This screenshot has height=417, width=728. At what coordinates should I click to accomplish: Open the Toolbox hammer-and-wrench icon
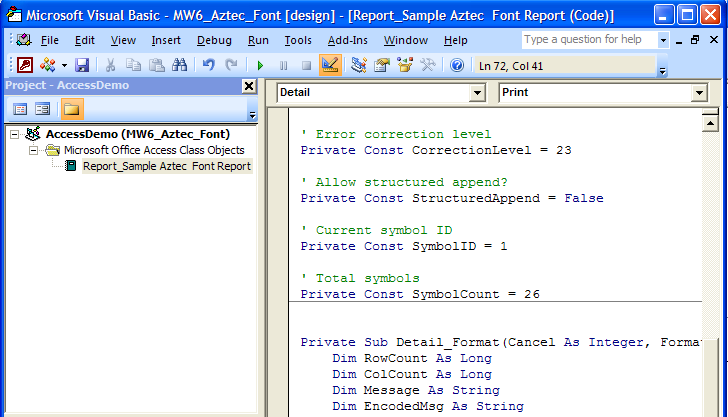428,65
